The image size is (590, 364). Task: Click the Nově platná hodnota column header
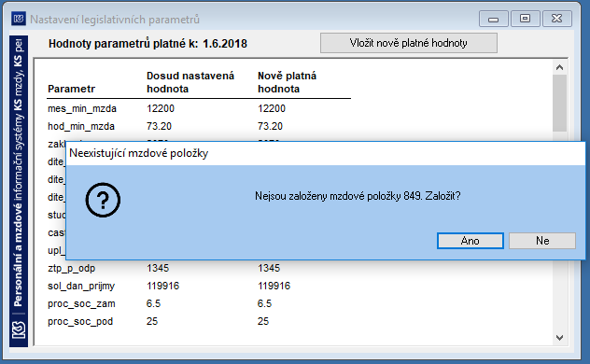point(287,82)
